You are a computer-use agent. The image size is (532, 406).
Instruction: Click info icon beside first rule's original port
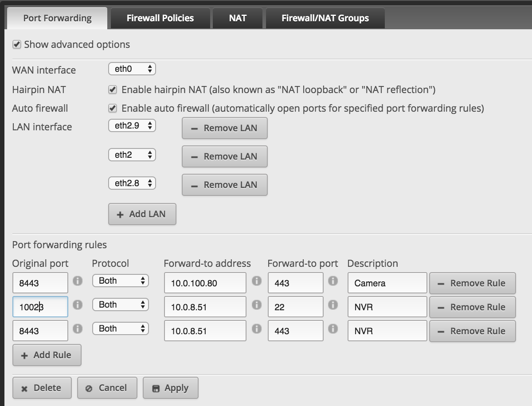pyautogui.click(x=78, y=281)
